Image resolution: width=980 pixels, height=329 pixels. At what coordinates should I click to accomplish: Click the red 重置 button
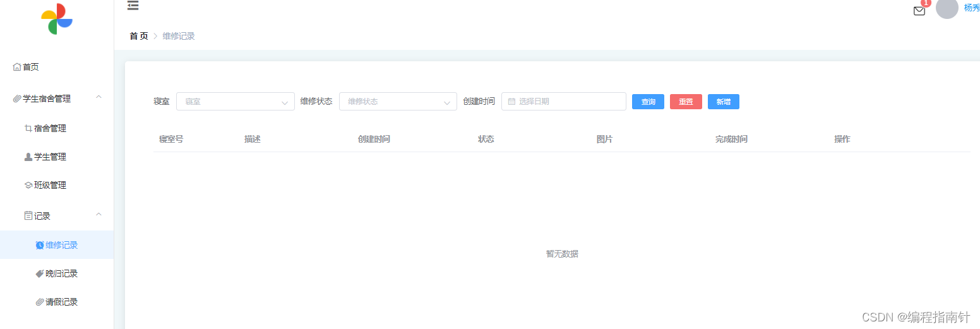pos(686,102)
